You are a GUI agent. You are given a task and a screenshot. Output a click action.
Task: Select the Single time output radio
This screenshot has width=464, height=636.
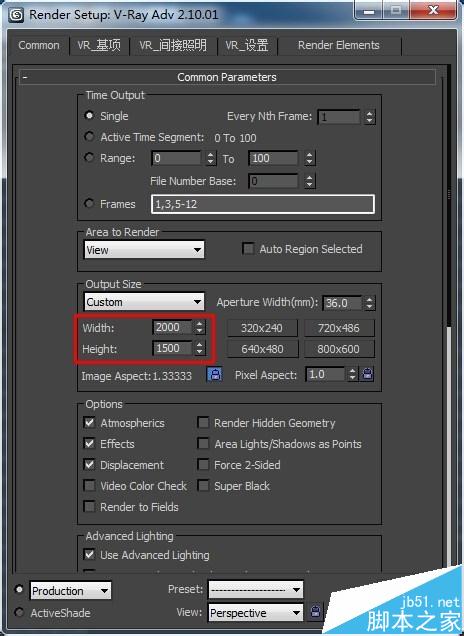(89, 116)
